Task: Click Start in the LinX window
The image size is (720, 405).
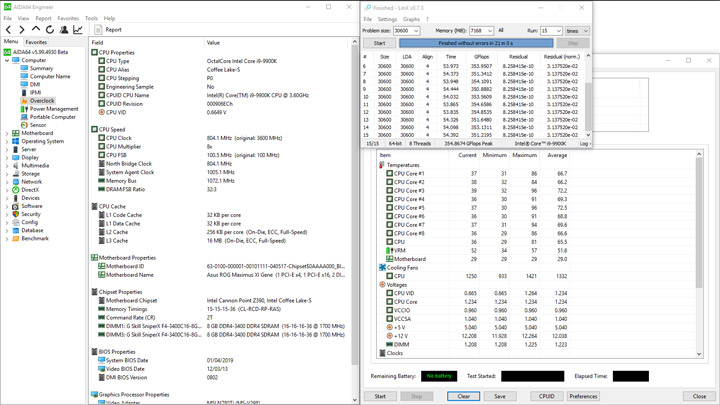Action: (x=379, y=43)
